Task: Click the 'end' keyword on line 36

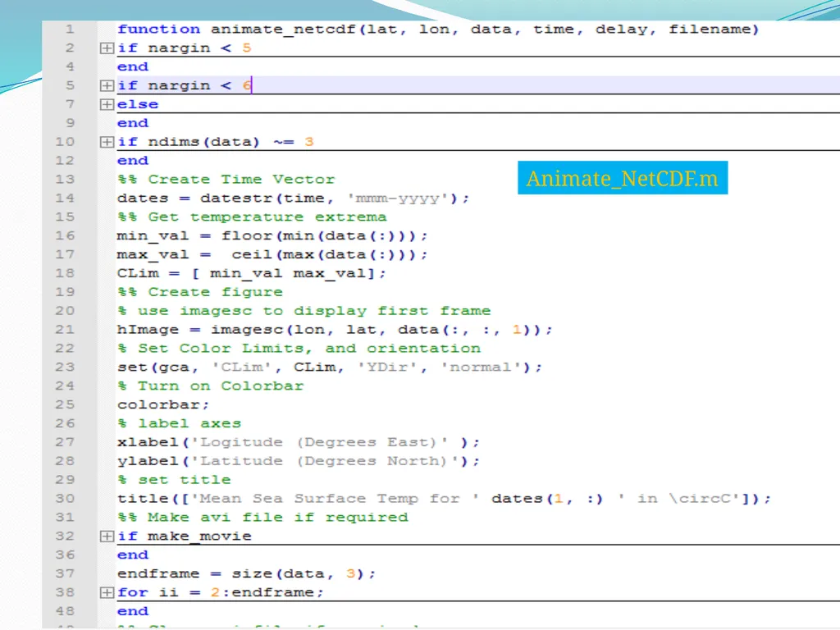Action: 133,555
